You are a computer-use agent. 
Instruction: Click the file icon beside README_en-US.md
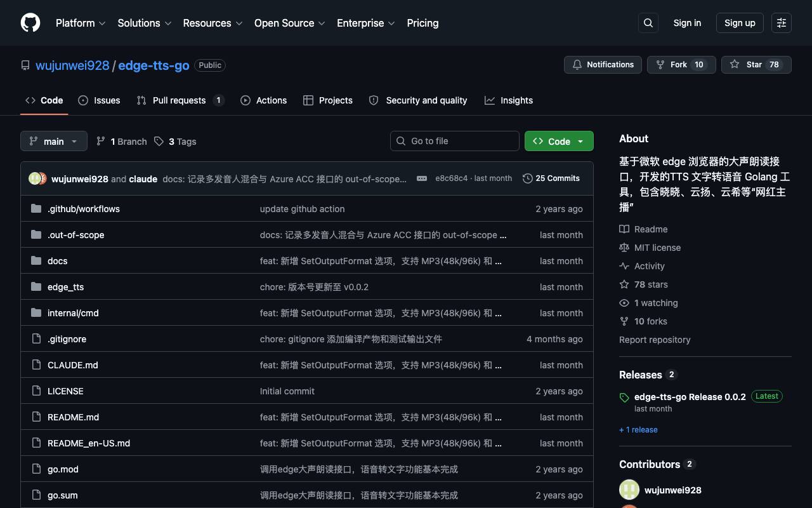[x=36, y=443]
